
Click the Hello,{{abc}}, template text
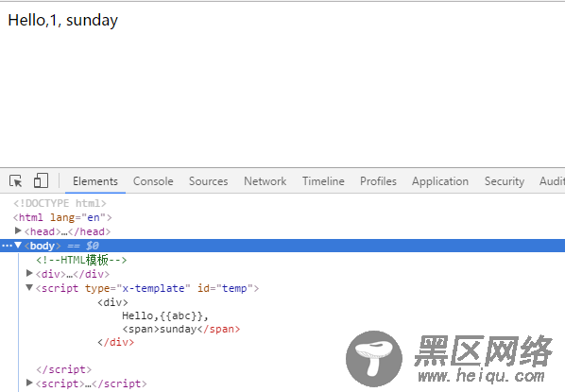pos(165,316)
